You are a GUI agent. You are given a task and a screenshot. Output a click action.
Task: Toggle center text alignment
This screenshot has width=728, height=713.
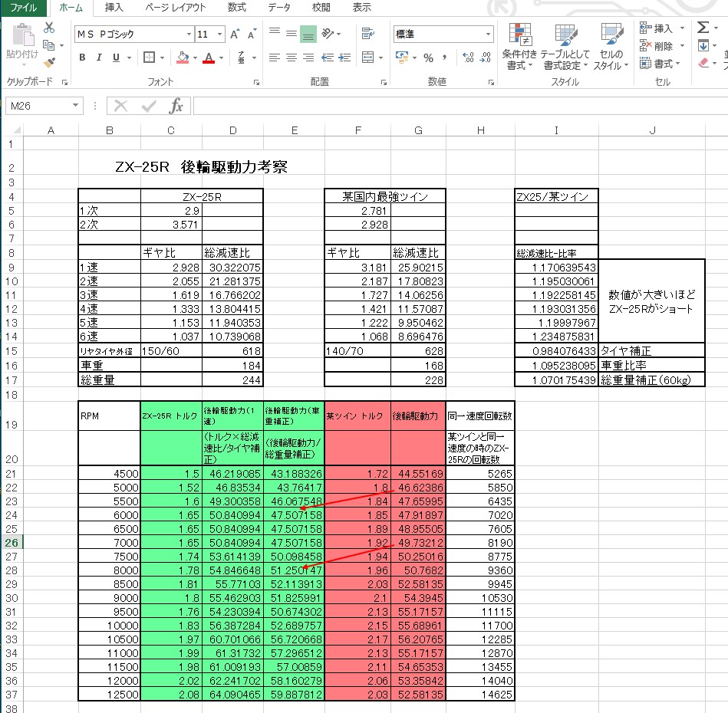tap(292, 58)
